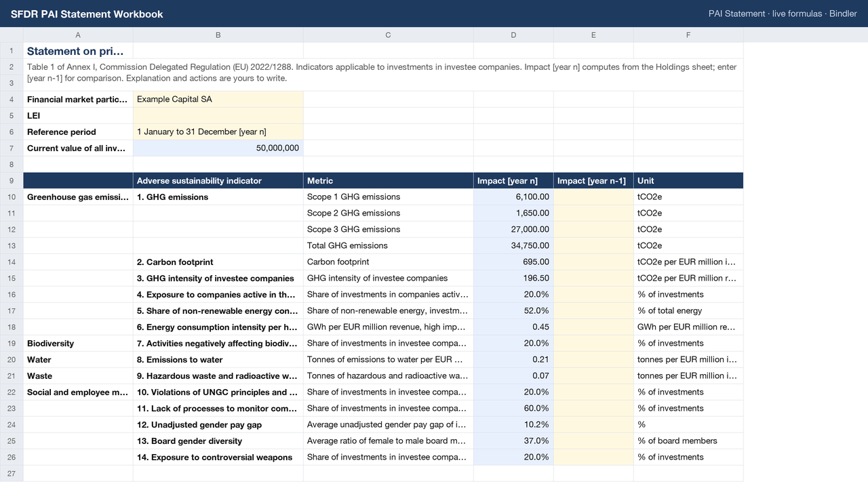Screen dimensions: 868x488
Task: Click column C header
Action: pos(389,35)
